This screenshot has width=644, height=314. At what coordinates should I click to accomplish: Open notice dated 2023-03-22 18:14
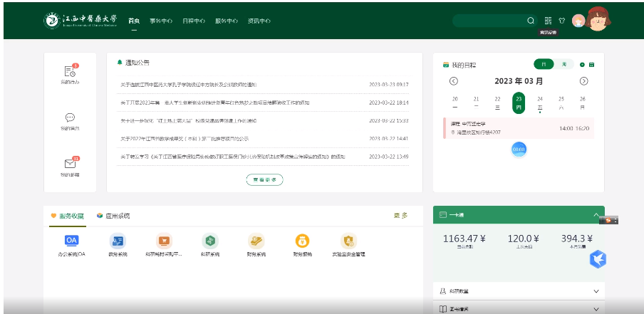pyautogui.click(x=263, y=103)
